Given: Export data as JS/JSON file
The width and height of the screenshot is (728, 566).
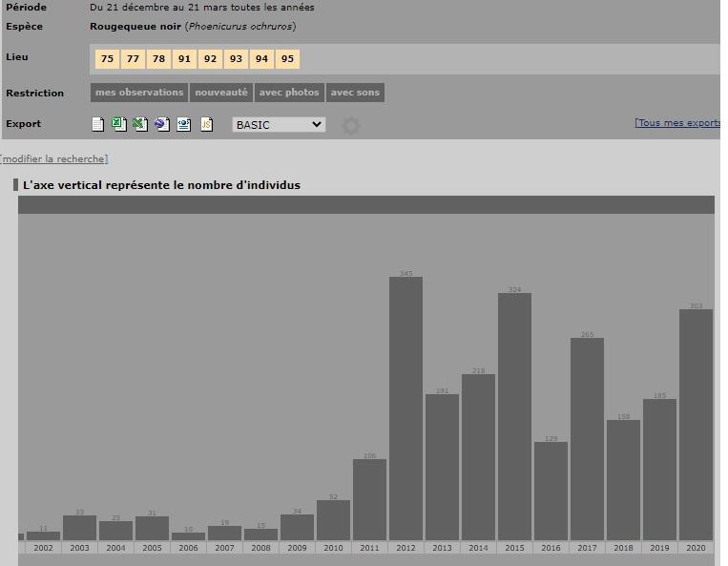Looking at the screenshot, I should tap(206, 124).
